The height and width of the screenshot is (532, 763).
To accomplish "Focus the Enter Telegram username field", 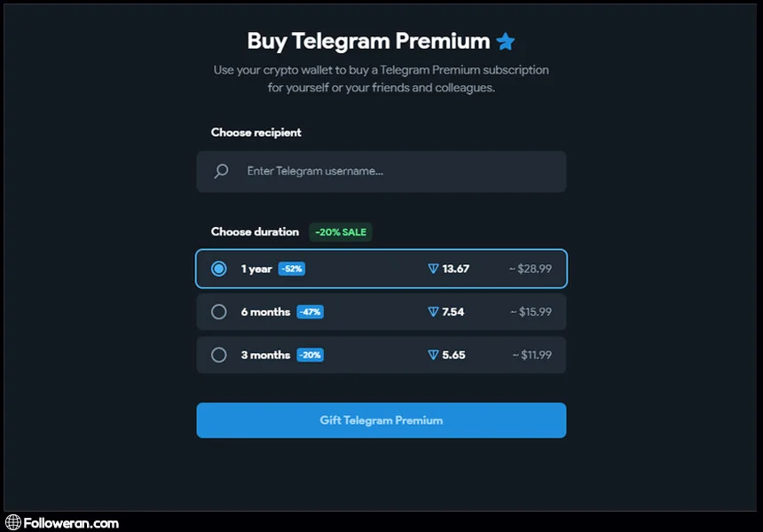I will point(390,171).
